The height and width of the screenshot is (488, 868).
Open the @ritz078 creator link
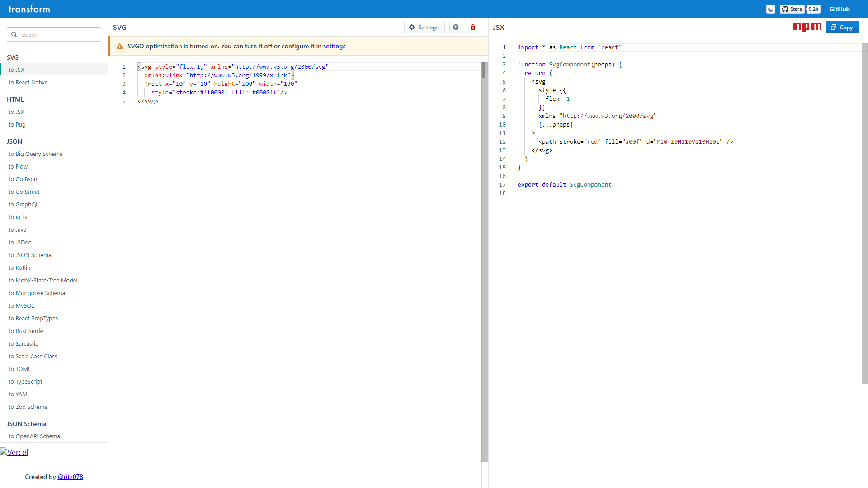[x=70, y=477]
